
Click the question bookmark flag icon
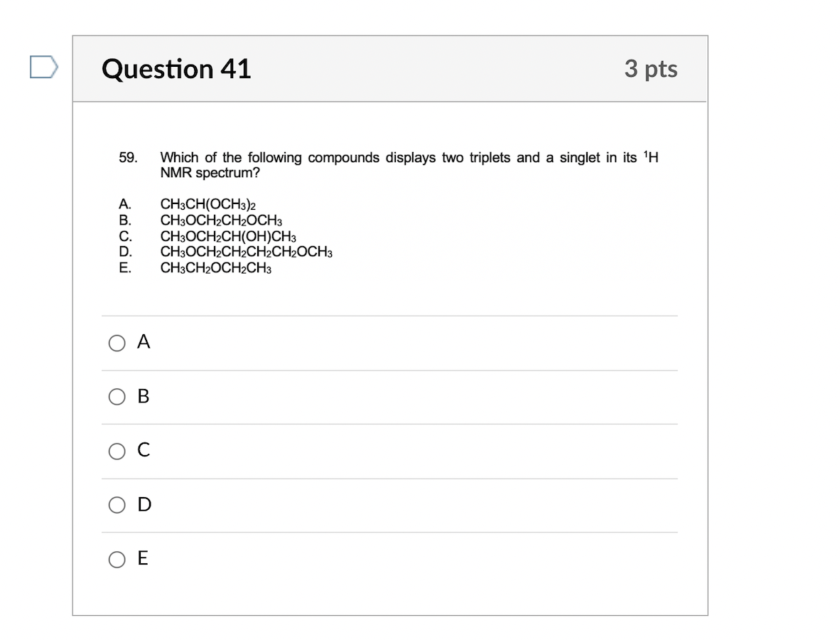[44, 68]
